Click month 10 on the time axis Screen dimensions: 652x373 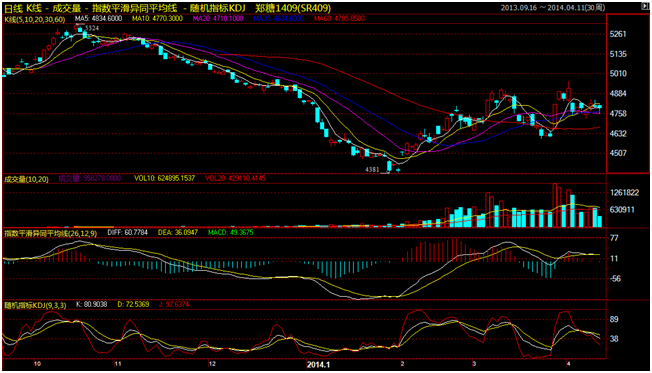pos(37,364)
